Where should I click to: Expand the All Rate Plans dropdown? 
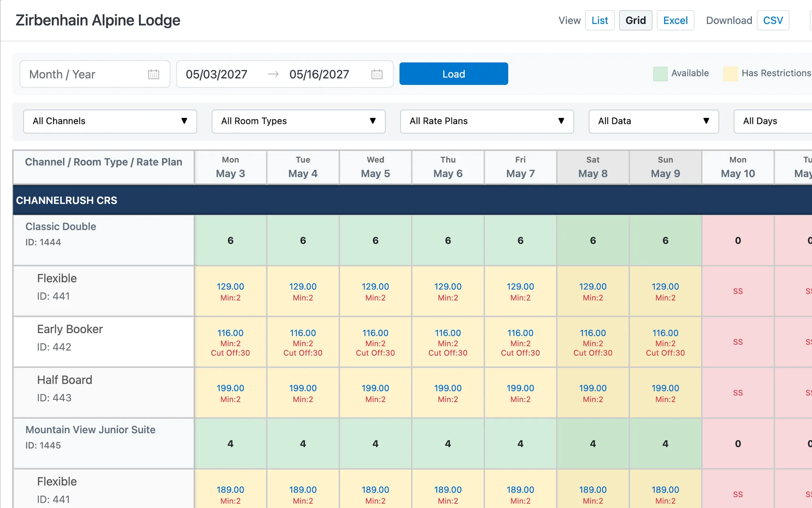[487, 121]
